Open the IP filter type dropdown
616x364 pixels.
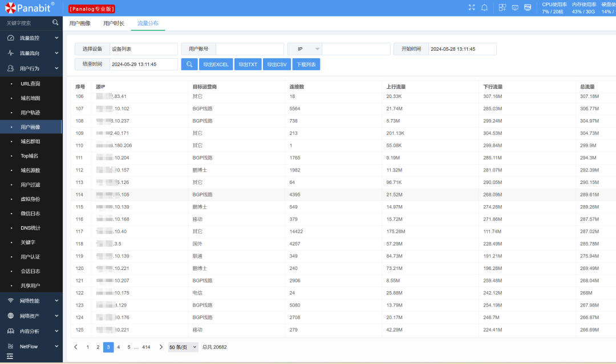(305, 49)
